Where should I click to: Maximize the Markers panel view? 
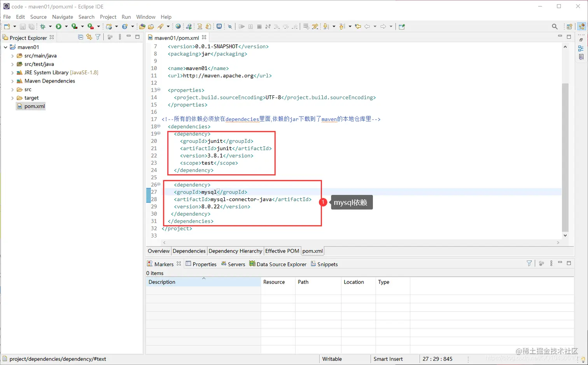[x=569, y=263]
